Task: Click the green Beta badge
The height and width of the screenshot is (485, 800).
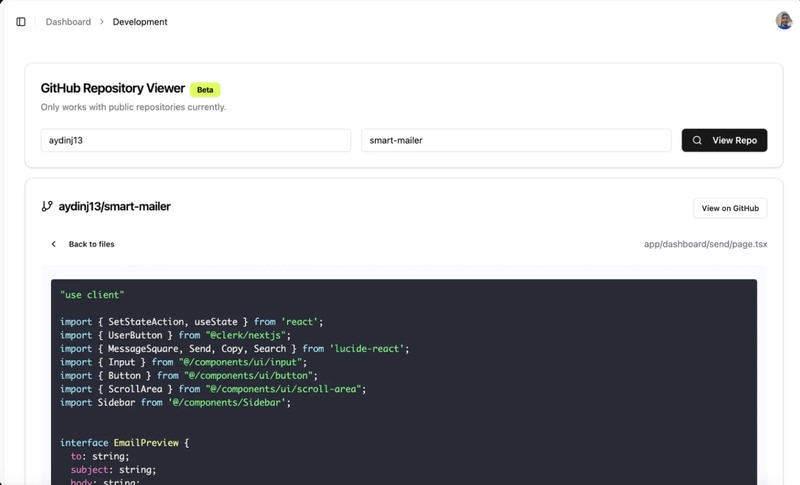Action: pos(205,90)
